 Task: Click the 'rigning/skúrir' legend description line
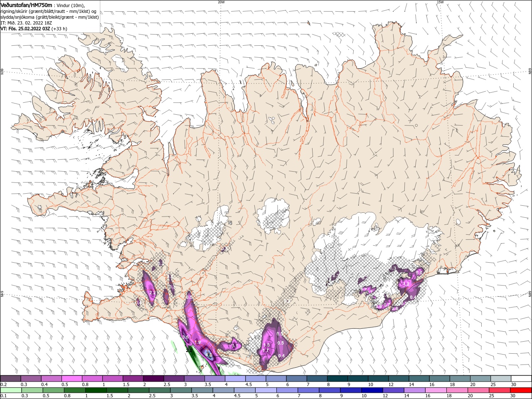click(49, 11)
